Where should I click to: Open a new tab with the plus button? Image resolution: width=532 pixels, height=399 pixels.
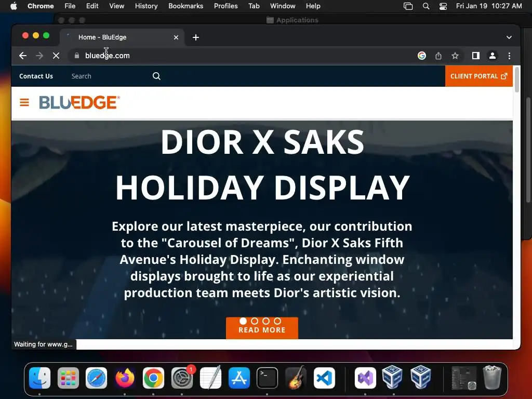point(196,37)
